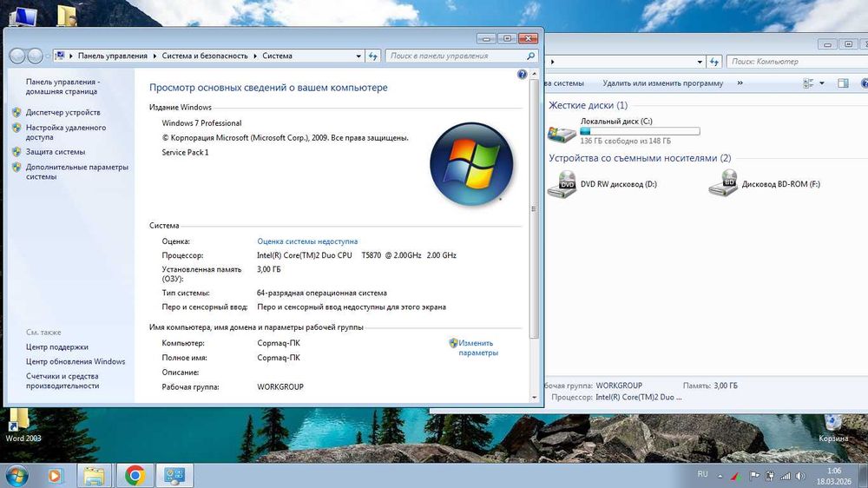
Task: Open the Windows Start button
Action: [16, 476]
